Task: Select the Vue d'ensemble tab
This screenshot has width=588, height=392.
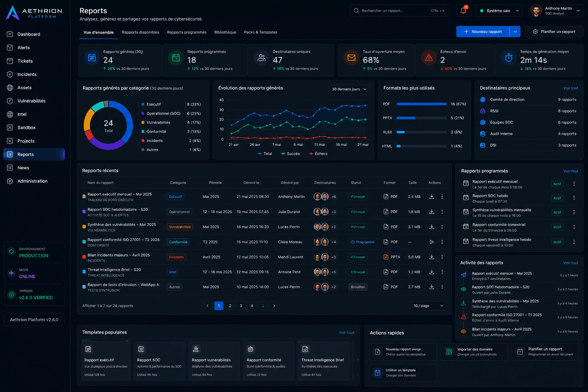Action: click(99, 33)
